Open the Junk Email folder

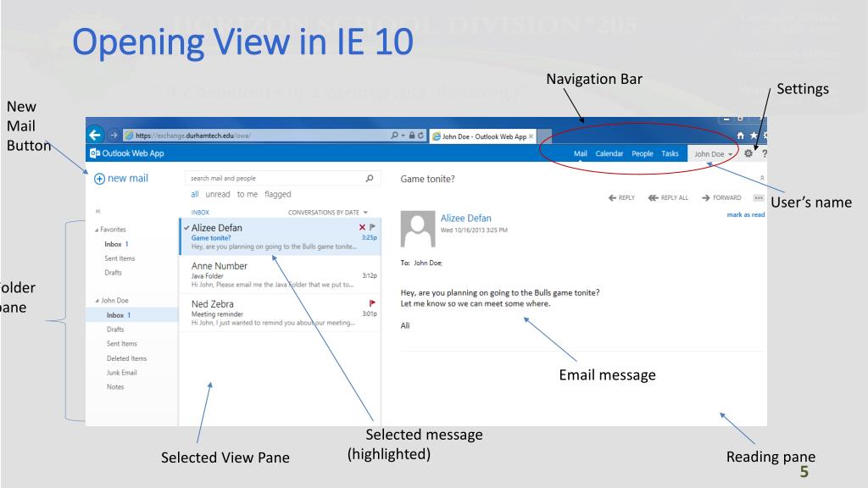[x=122, y=373]
